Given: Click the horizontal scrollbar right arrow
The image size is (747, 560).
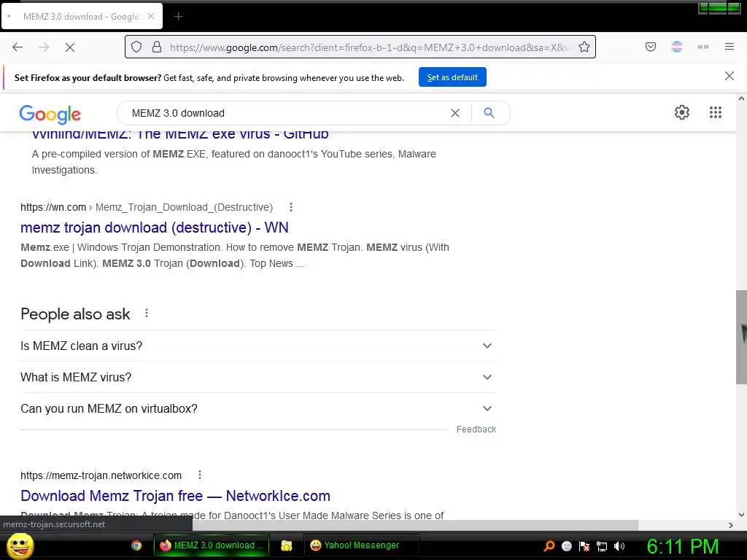Looking at the screenshot, I should click(x=730, y=525).
